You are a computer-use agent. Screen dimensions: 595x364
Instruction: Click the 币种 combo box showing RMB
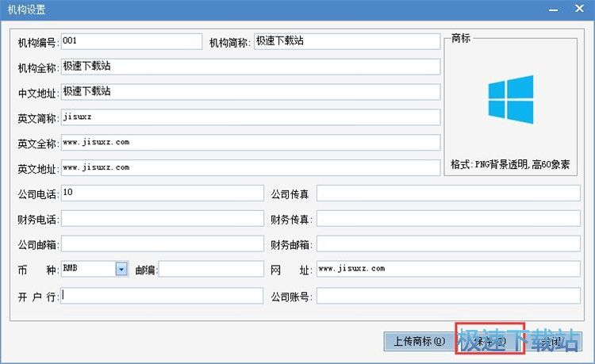tap(94, 269)
